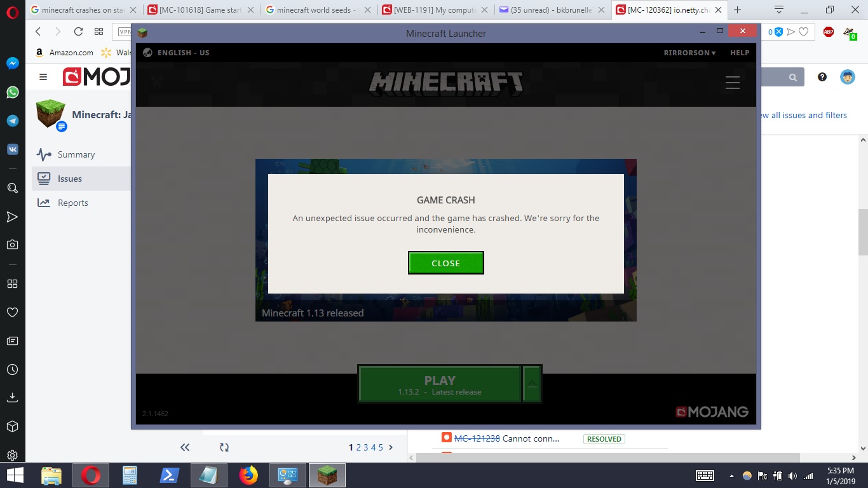Open WhatsApp in Opera sidebar
The width and height of the screenshot is (868, 488).
[x=12, y=92]
